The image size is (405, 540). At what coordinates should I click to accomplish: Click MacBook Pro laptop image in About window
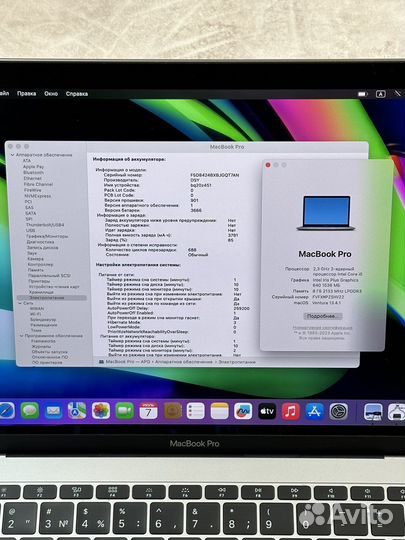tap(326, 213)
